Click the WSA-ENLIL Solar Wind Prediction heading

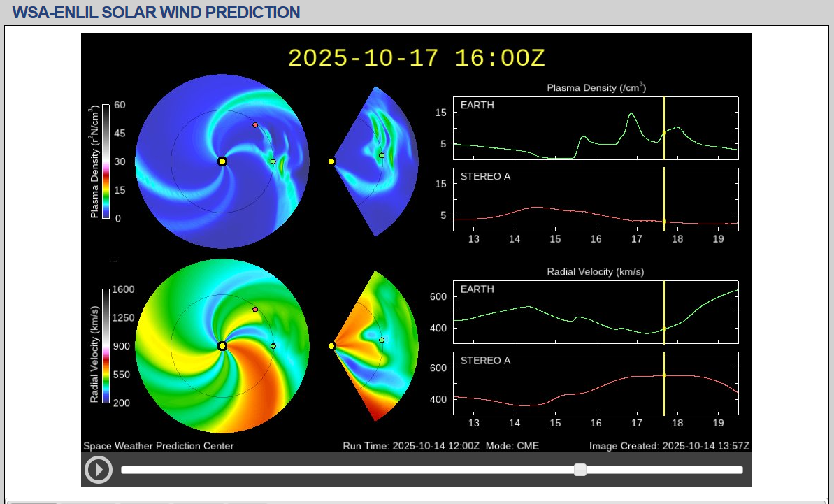(157, 13)
